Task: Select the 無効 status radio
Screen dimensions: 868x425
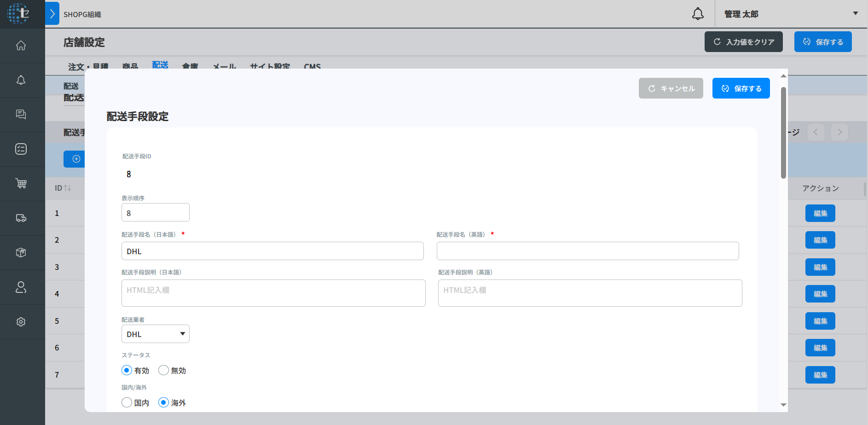Action: [163, 370]
